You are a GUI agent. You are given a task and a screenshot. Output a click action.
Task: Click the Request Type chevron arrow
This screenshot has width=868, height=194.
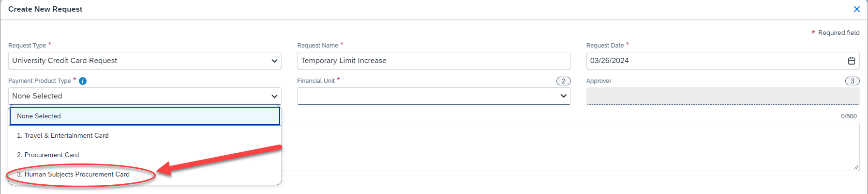[274, 61]
